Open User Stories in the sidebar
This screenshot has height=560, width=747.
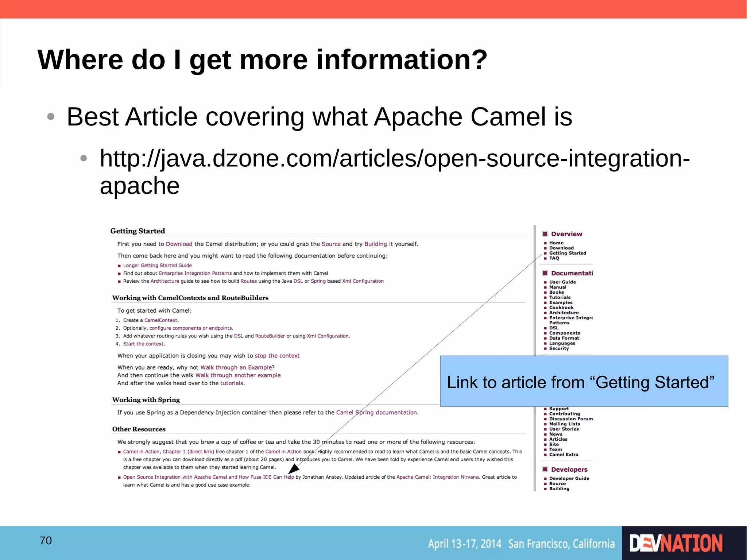pos(564,429)
